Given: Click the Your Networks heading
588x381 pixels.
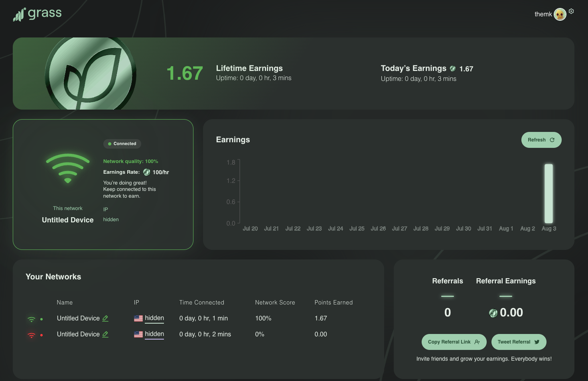Looking at the screenshot, I should 53,277.
